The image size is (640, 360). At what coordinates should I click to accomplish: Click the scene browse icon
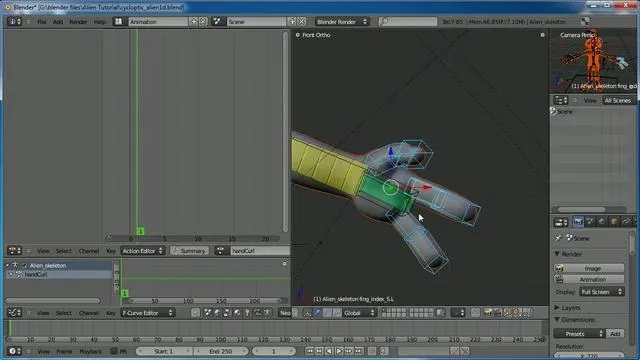pos(218,22)
